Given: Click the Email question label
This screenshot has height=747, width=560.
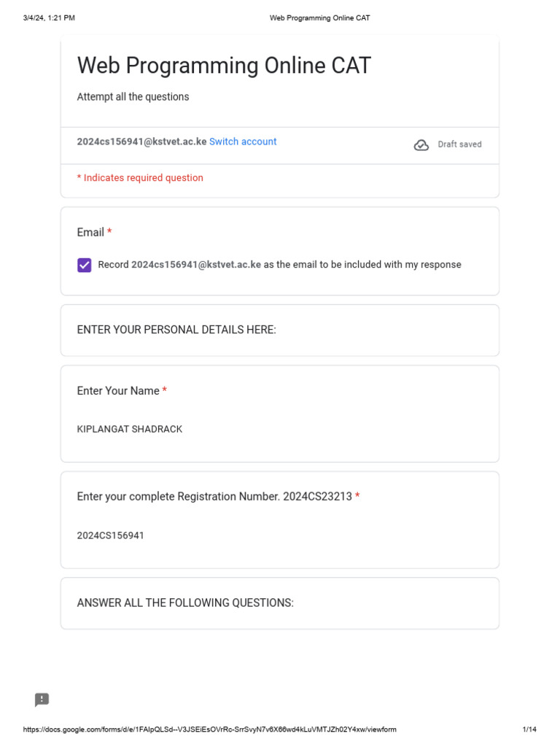Looking at the screenshot, I should click(x=90, y=232).
